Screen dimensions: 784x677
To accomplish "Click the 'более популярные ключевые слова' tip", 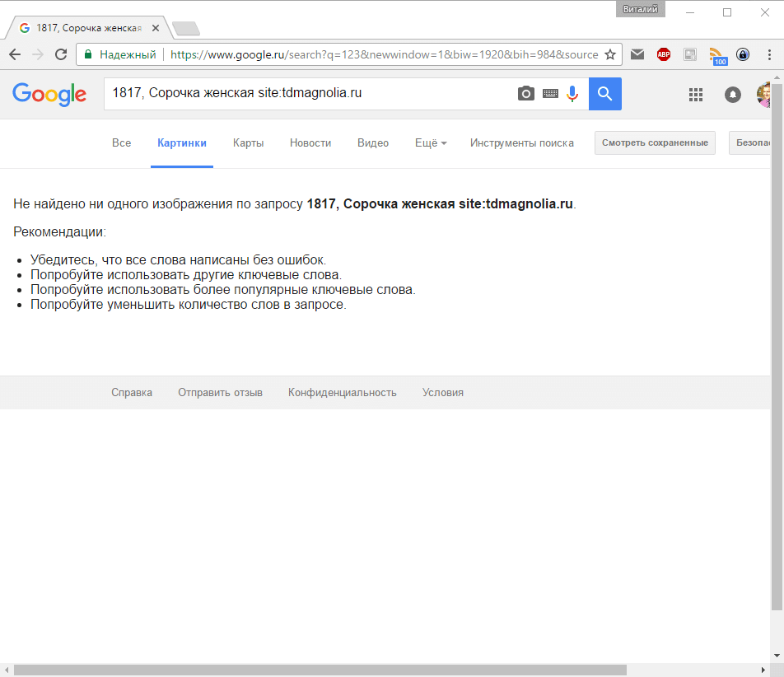I will pos(223,290).
